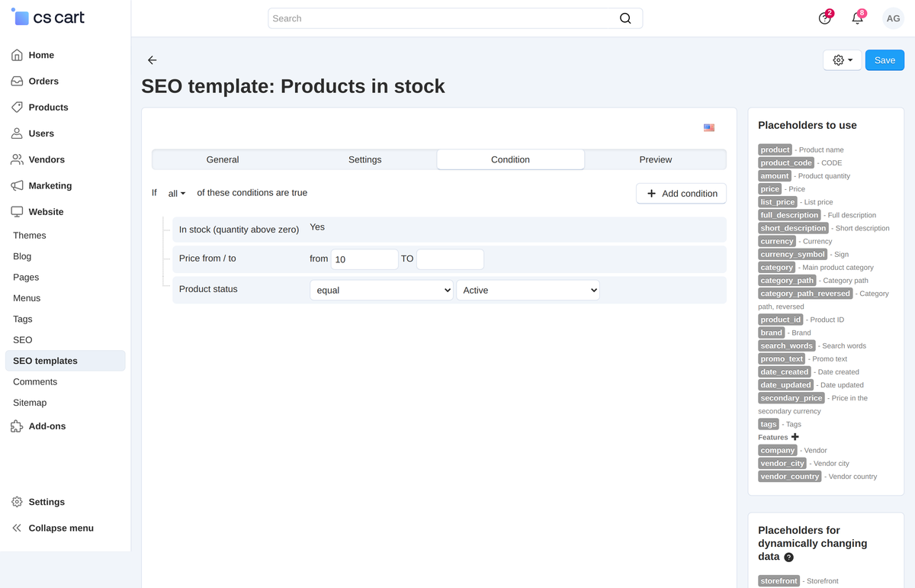Image resolution: width=915 pixels, height=588 pixels.
Task: Open Comments in the sidebar
Action: [x=35, y=382]
